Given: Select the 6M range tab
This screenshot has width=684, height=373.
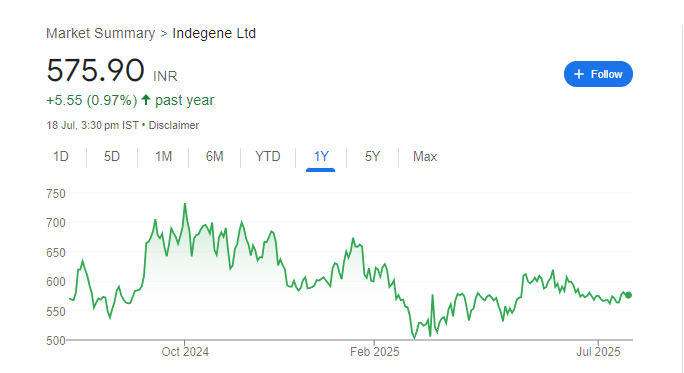Looking at the screenshot, I should point(214,156).
